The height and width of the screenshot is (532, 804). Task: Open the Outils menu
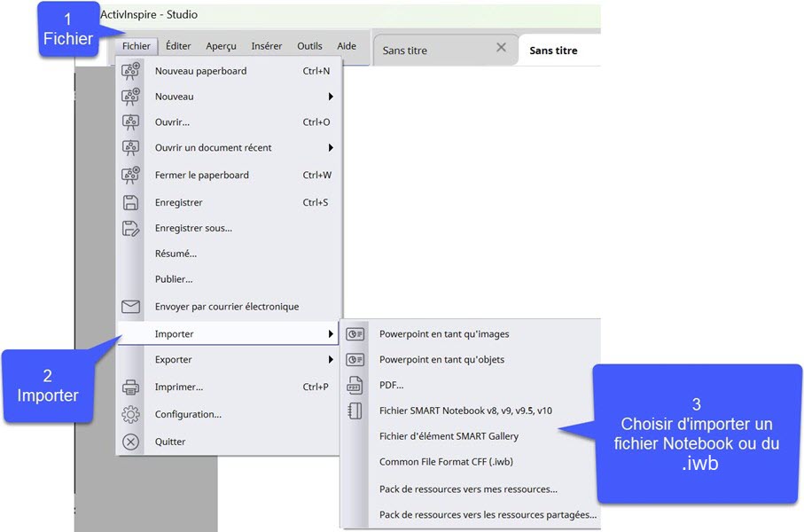click(x=309, y=46)
